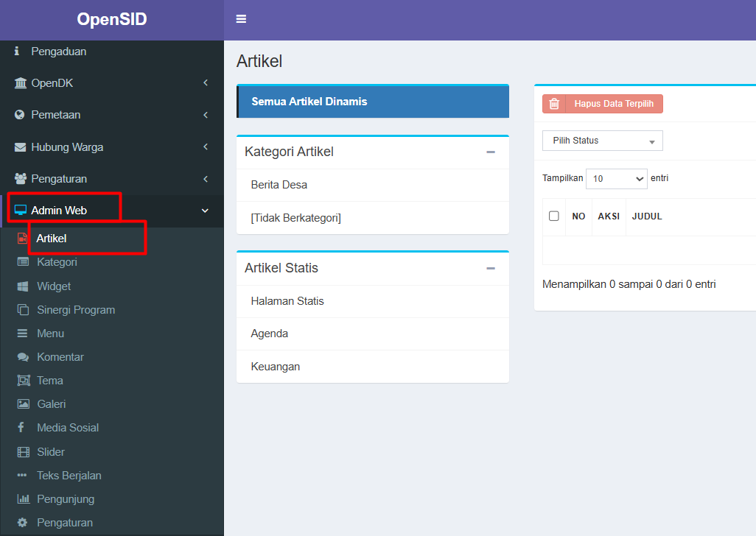Image resolution: width=756 pixels, height=536 pixels.
Task: Open Komentar submenu item
Action: coord(60,357)
